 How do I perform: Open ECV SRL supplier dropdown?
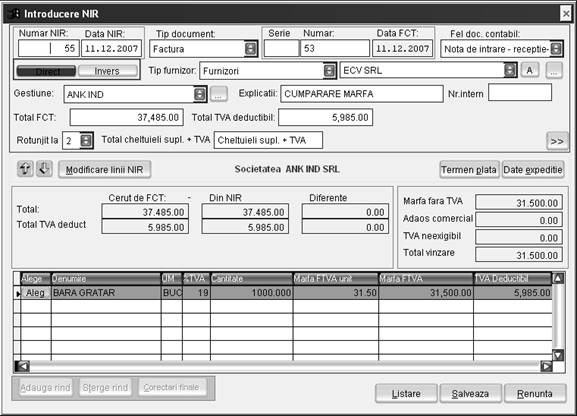(510, 70)
